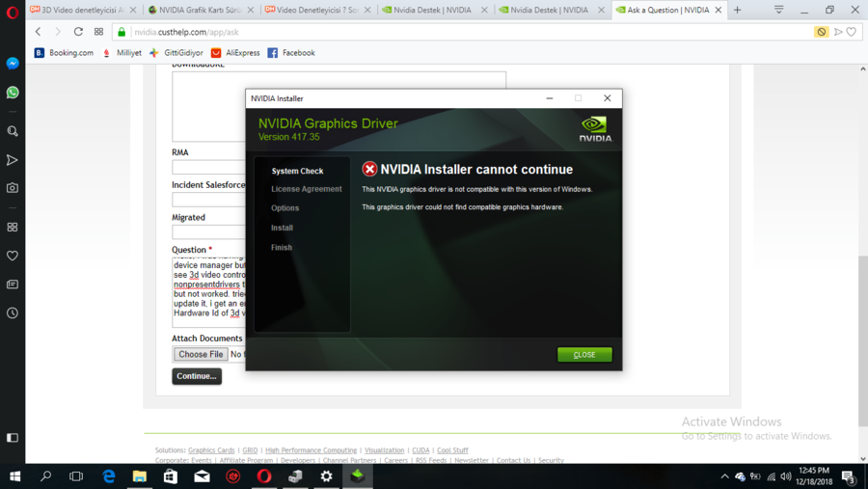Minimize the NVIDIA Installer window

click(x=549, y=98)
